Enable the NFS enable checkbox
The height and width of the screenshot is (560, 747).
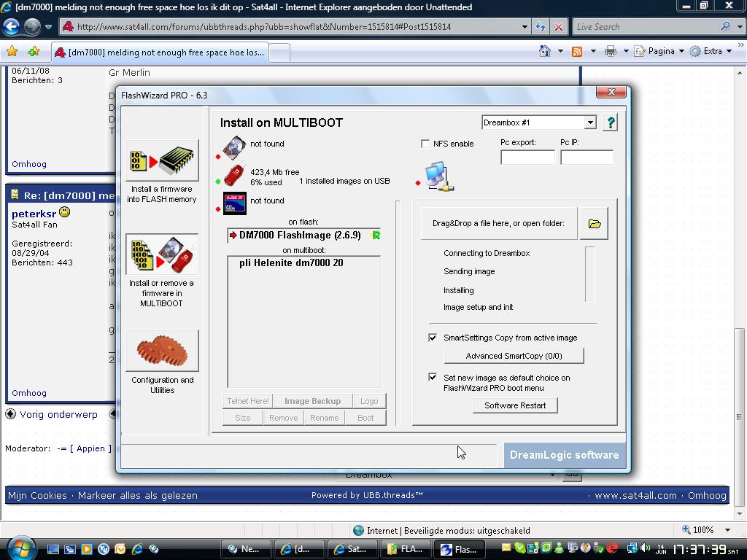(425, 144)
